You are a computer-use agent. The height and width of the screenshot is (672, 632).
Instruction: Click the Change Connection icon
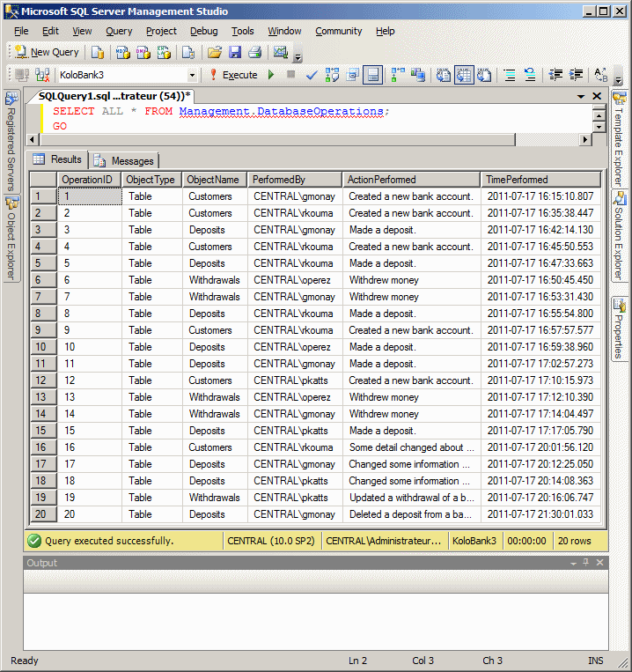click(42, 75)
